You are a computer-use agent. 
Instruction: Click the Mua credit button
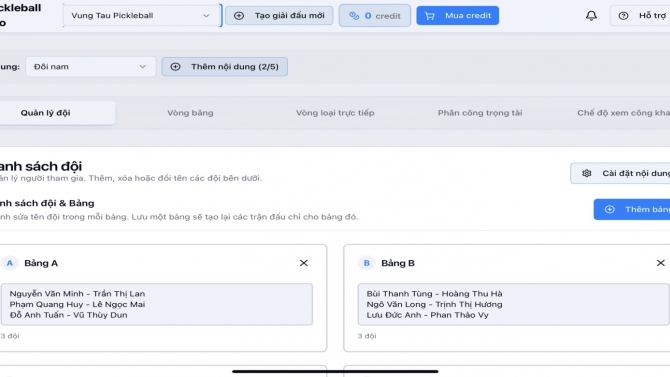pyautogui.click(x=458, y=16)
